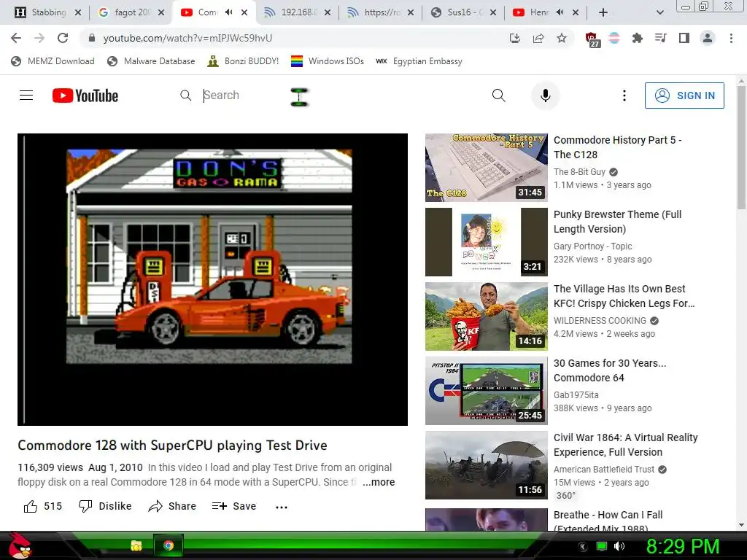Toggle the browser side panel
Viewport: 747px width, 560px height.
(684, 38)
